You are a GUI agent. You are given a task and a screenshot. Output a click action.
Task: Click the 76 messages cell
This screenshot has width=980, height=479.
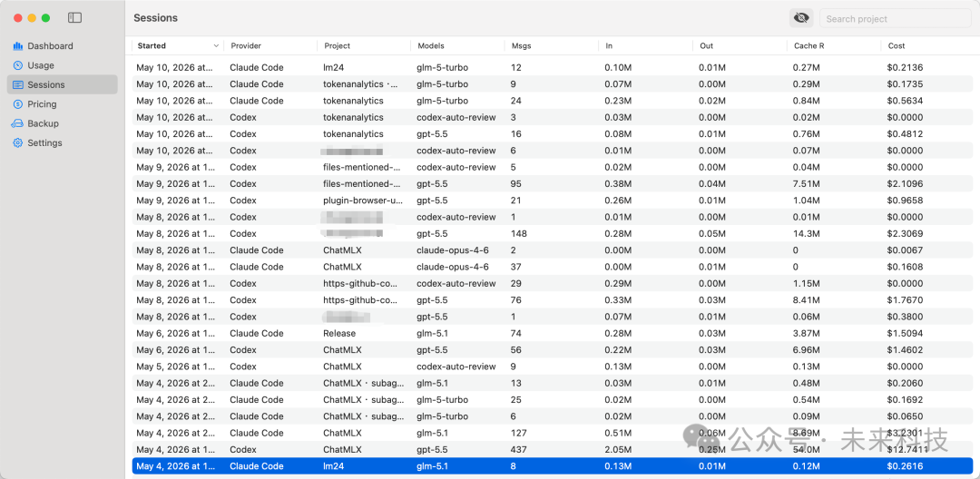(x=516, y=299)
